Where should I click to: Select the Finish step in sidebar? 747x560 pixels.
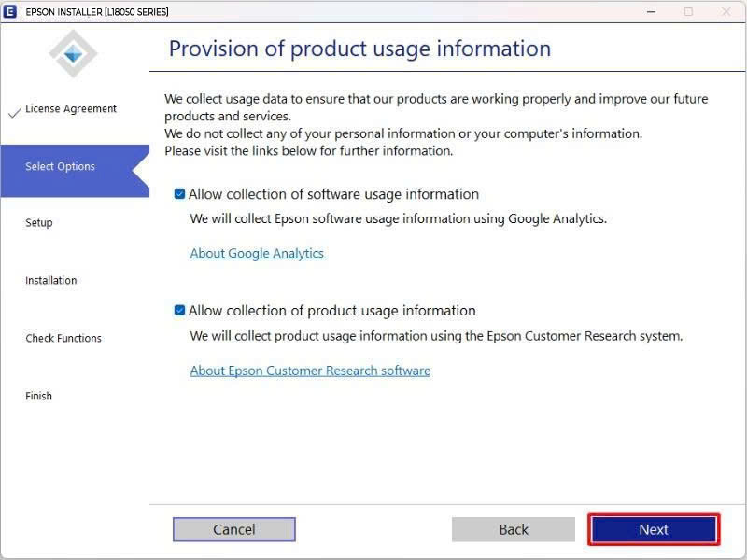point(38,396)
